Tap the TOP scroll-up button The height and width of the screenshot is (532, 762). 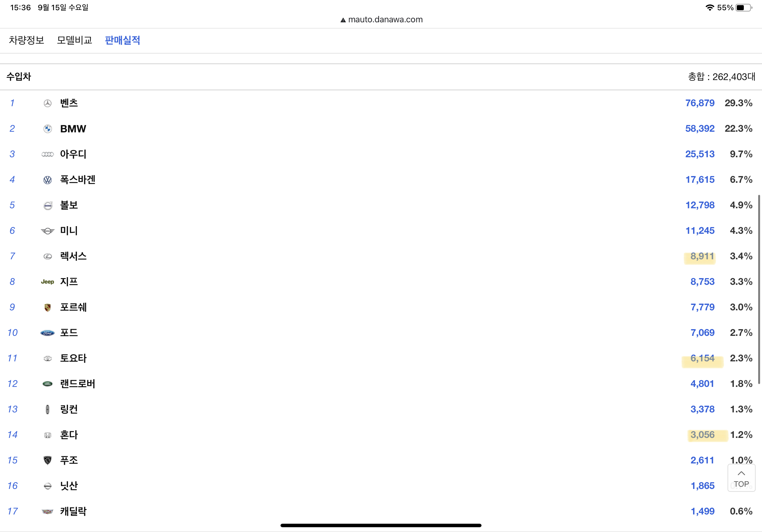(x=741, y=477)
